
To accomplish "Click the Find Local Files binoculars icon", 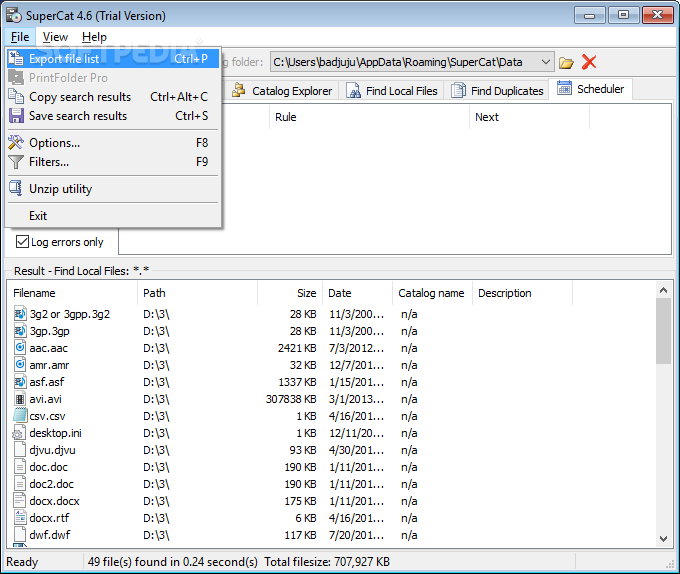I will pyautogui.click(x=353, y=90).
